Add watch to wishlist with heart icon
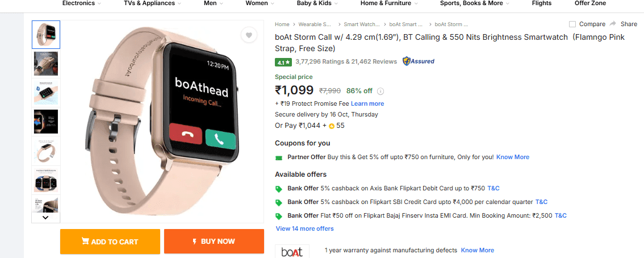This screenshot has height=258, width=644. (249, 35)
